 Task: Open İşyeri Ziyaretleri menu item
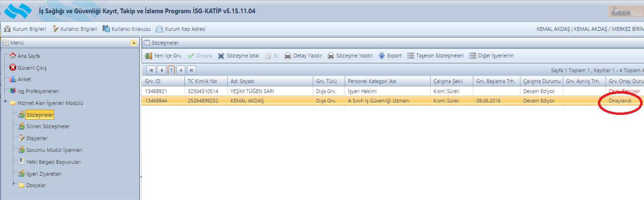click(x=44, y=173)
